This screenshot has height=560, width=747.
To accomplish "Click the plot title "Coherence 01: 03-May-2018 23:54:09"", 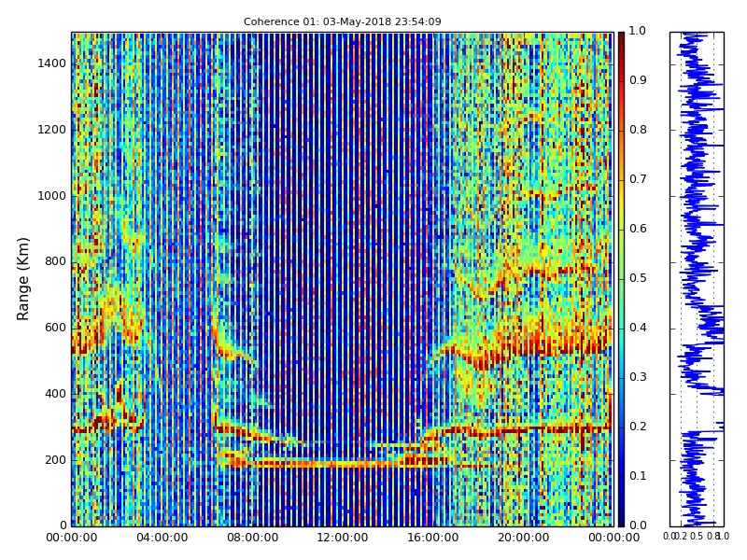I will (x=342, y=22).
